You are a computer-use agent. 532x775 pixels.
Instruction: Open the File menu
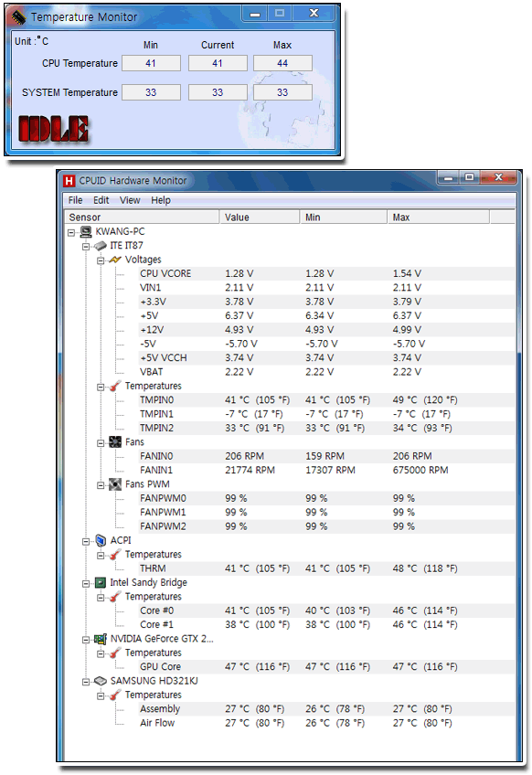pos(75,200)
